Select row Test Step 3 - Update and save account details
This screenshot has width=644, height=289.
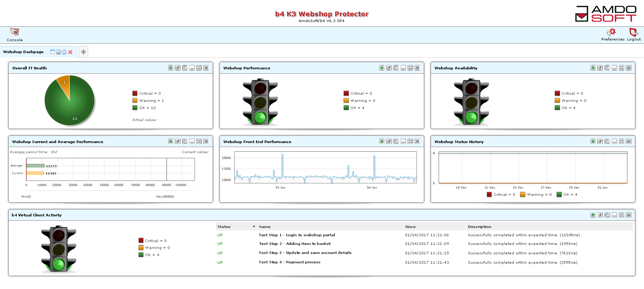pos(425,253)
